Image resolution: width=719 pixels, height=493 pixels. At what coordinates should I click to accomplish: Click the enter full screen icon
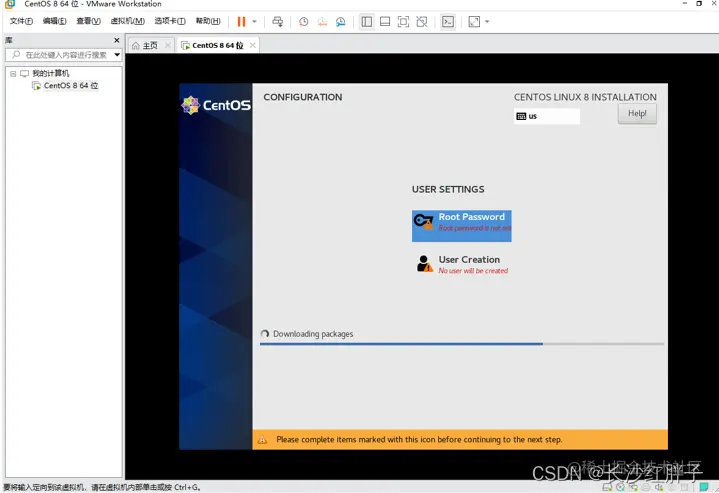click(404, 22)
